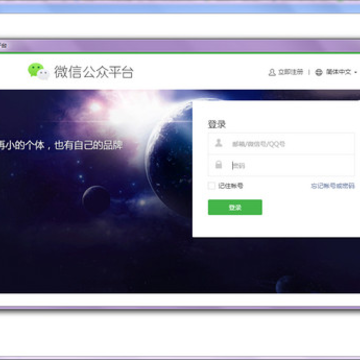Open the 立即注册 register link
The height and width of the screenshot is (360, 360).
coord(291,72)
